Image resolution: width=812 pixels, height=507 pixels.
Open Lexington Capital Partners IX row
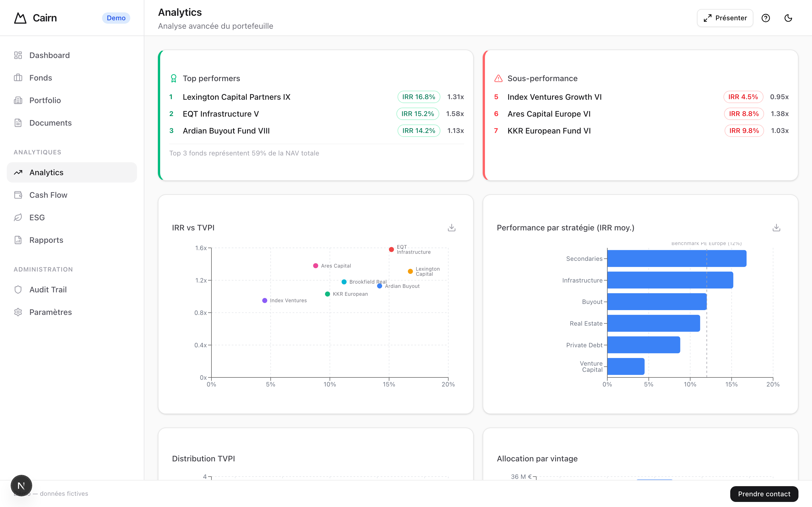[x=236, y=97]
